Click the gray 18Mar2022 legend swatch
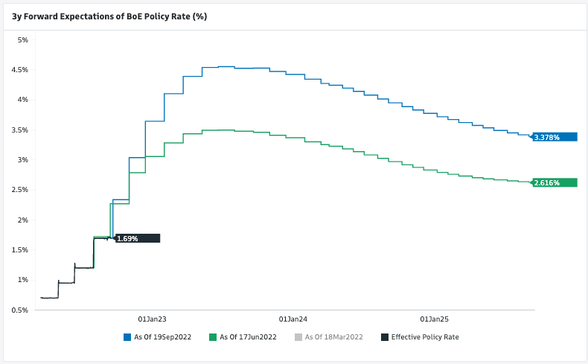This screenshot has height=364, width=588. pos(299,337)
